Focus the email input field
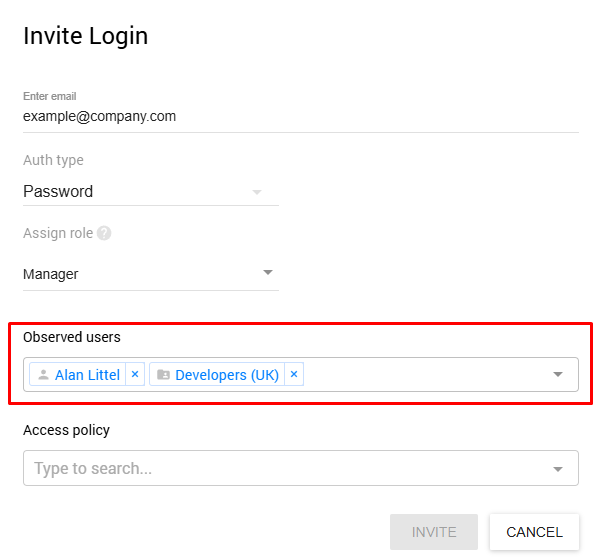 [300, 116]
